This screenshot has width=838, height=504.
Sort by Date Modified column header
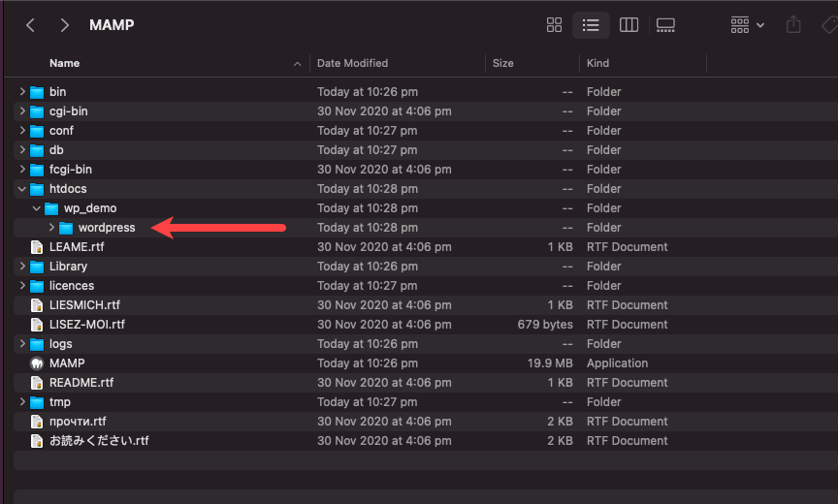353,63
